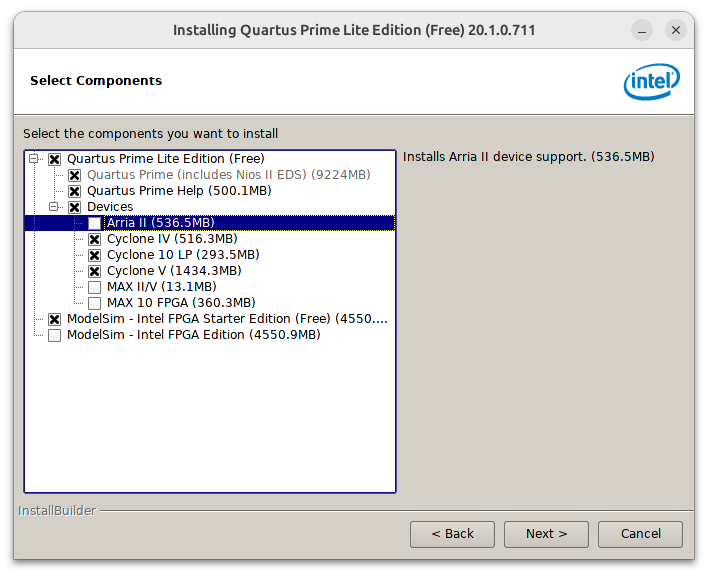Select Quartus Prime Help (500.1MB) label
The width and height of the screenshot is (708, 576).
click(179, 191)
